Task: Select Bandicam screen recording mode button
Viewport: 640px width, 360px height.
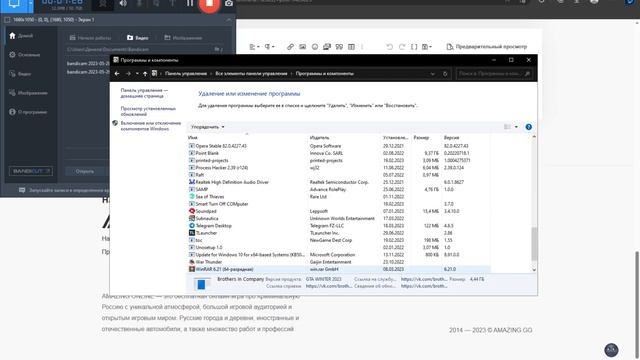Action: click(x=14, y=4)
